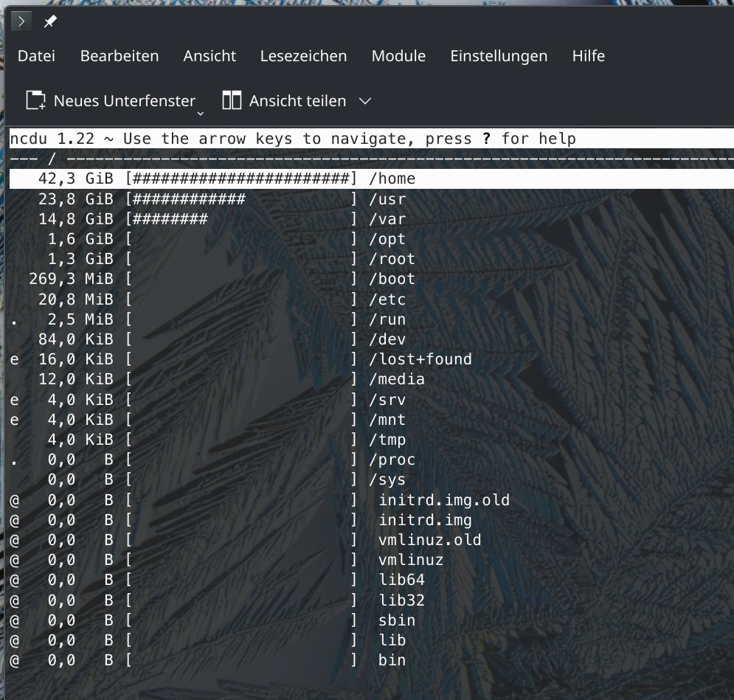The image size is (734, 700).
Task: Open the Ansicht menu in menu bar
Action: pyautogui.click(x=210, y=56)
